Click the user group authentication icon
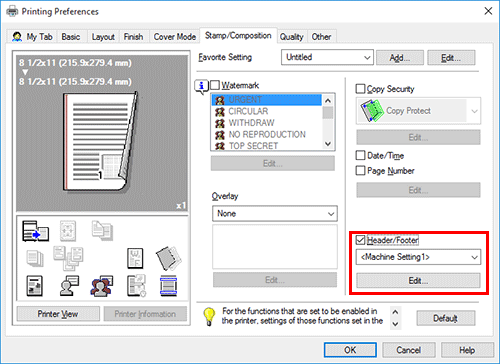 coord(102,286)
